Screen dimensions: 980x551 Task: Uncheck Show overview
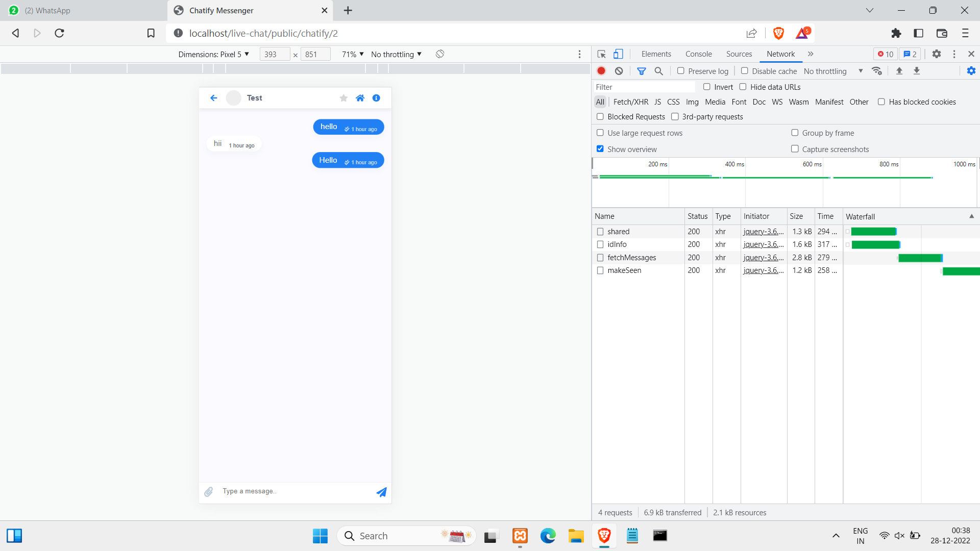(x=600, y=149)
